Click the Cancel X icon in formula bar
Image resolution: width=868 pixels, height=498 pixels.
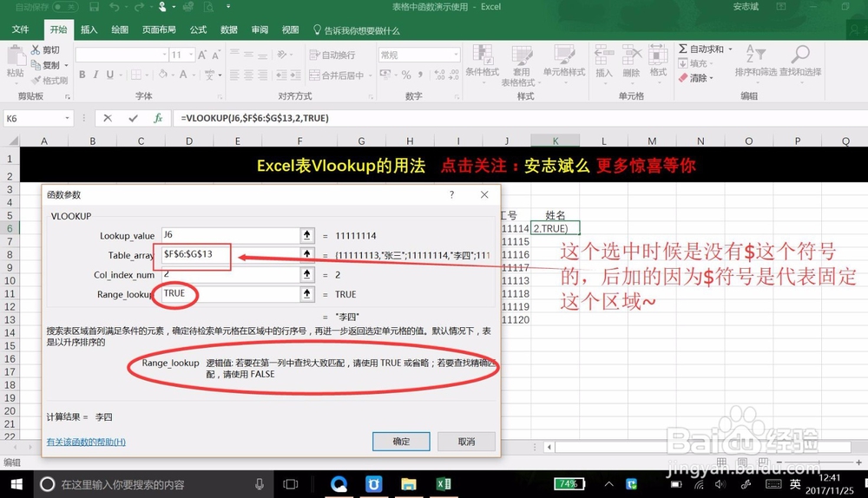[108, 118]
